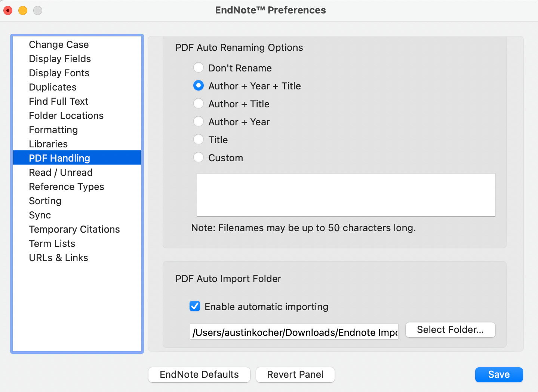Select Find Full Text in sidebar
The image size is (538, 392).
coord(77,101)
